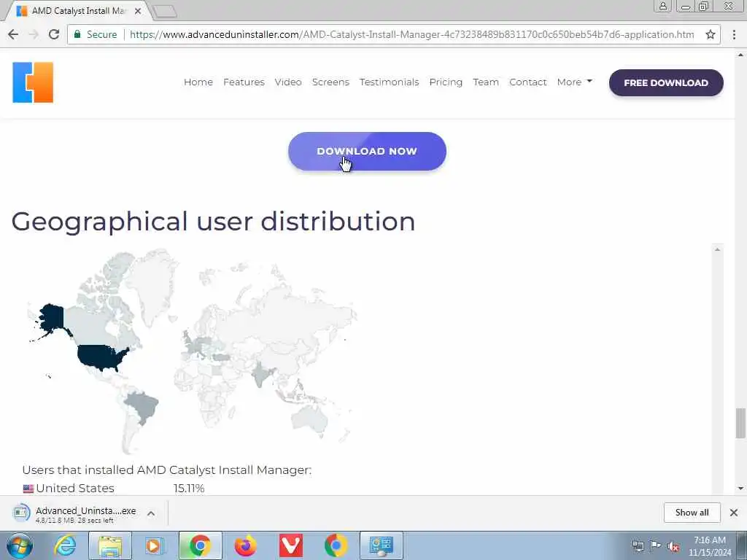Launch Internet Explorer from taskbar
Viewport: 747px width, 560px height.
pyautogui.click(x=65, y=545)
